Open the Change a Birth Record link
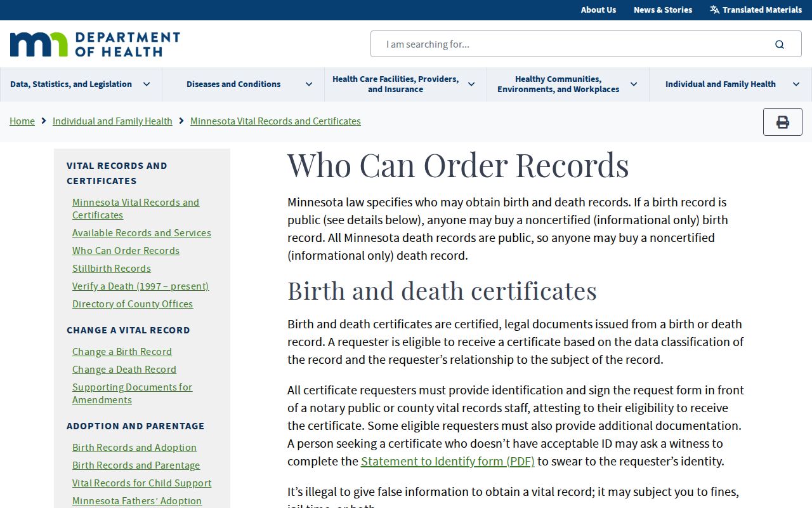Viewport: 812px width, 508px height. tap(122, 352)
